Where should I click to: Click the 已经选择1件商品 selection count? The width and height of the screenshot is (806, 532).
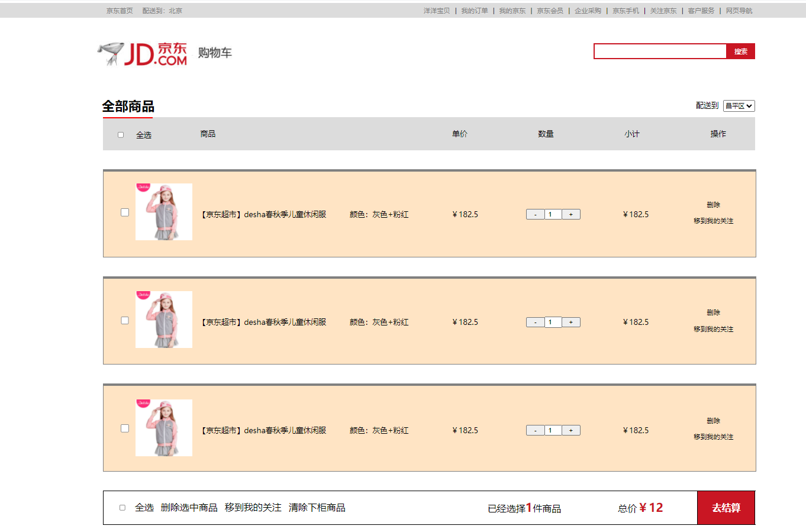pyautogui.click(x=524, y=508)
